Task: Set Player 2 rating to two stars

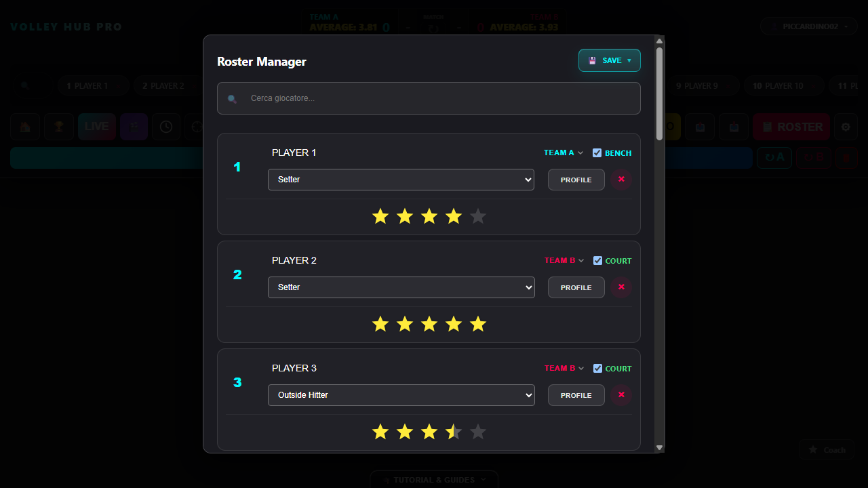Action: coord(405,324)
